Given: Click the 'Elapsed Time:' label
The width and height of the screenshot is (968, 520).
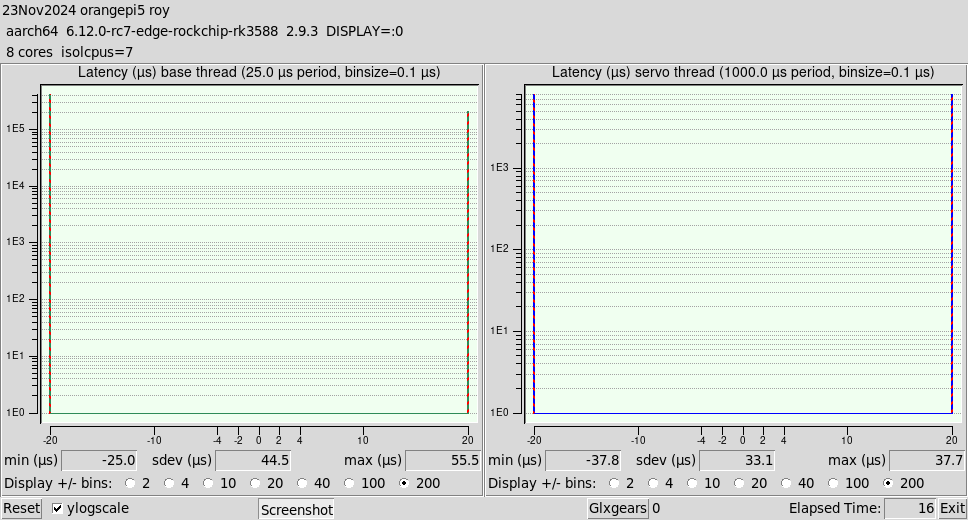Looking at the screenshot, I should pos(835,508).
